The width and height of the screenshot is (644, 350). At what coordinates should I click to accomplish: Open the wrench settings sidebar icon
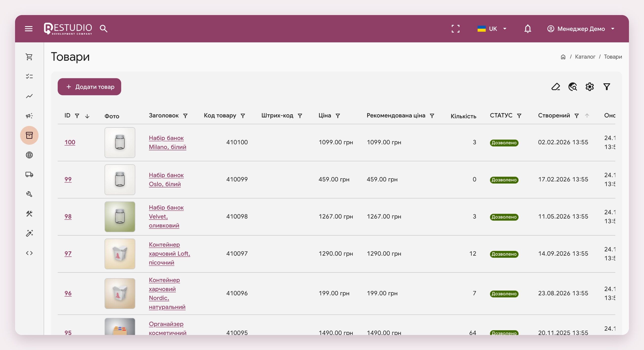29,194
